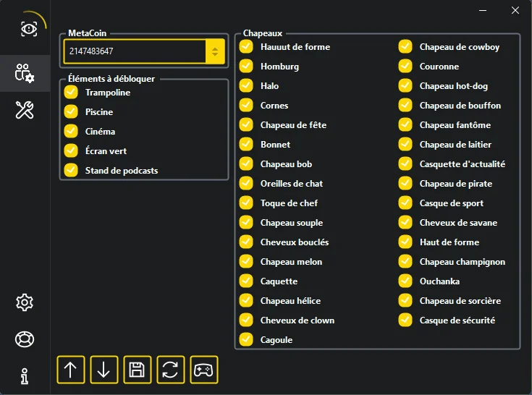532x395 pixels.
Task: Toggle the Stand de podcasts checkbox
Action: 71,170
